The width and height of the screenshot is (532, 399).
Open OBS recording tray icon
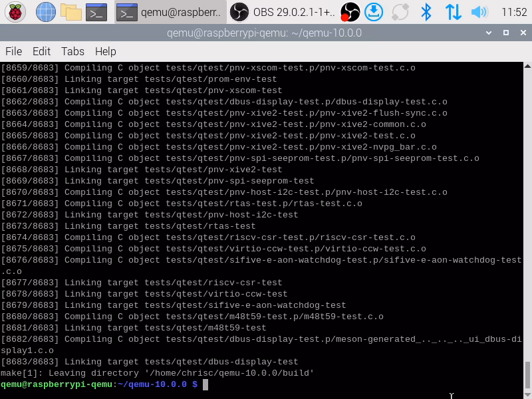coord(350,12)
